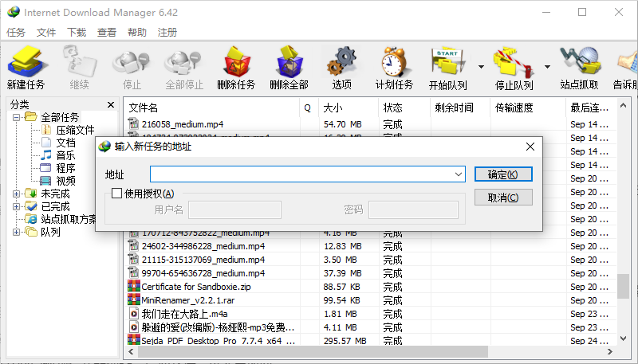Expand the 未完成 tree node
This screenshot has width=638, height=364.
[16, 194]
